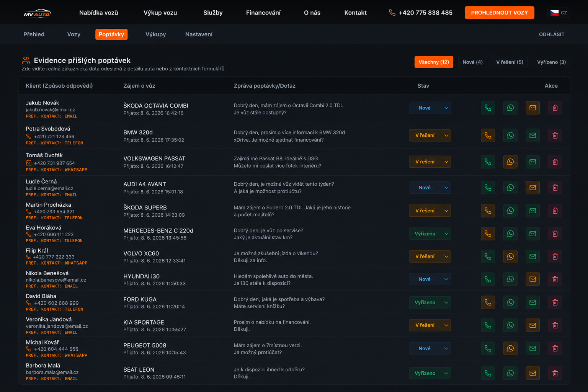Open Financování in the top navigation
Image resolution: width=588 pixels, height=392 pixels.
pyautogui.click(x=263, y=13)
